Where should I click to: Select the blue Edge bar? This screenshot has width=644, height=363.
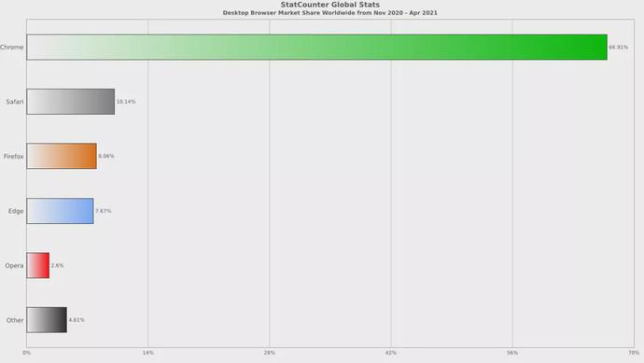pos(60,211)
